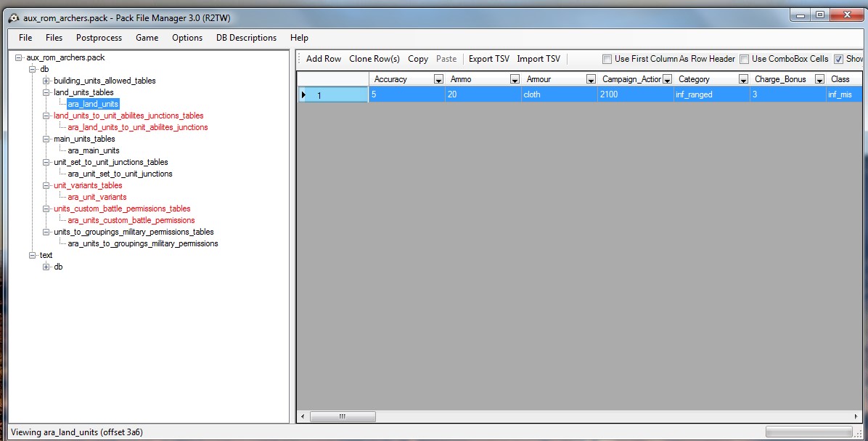Click the horizontal scrollbar thumb of the table
This screenshot has width=868, height=441.
coord(343,416)
